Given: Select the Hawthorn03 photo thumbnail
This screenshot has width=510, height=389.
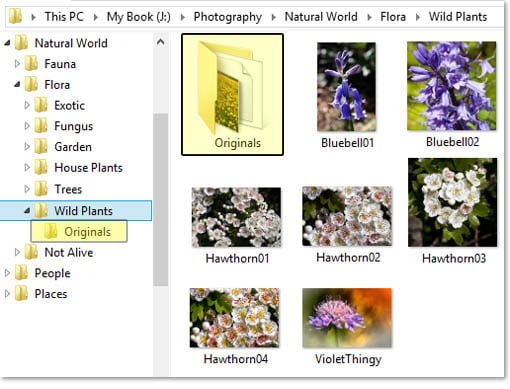Looking at the screenshot, I should [452, 202].
